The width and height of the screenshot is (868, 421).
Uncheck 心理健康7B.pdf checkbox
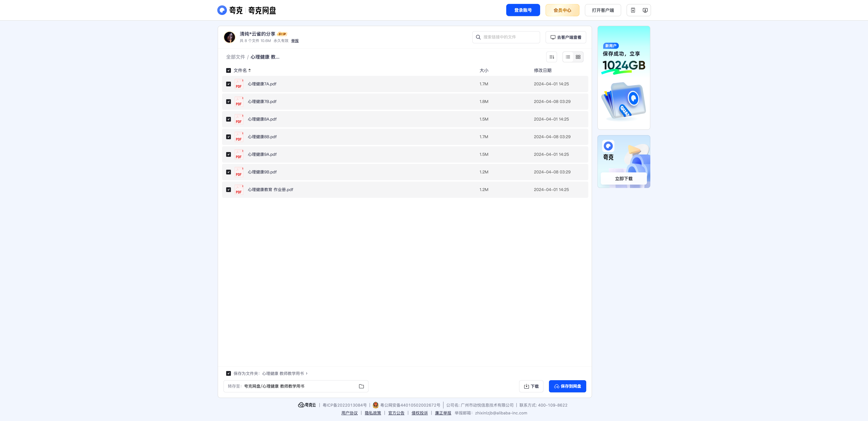(x=229, y=102)
